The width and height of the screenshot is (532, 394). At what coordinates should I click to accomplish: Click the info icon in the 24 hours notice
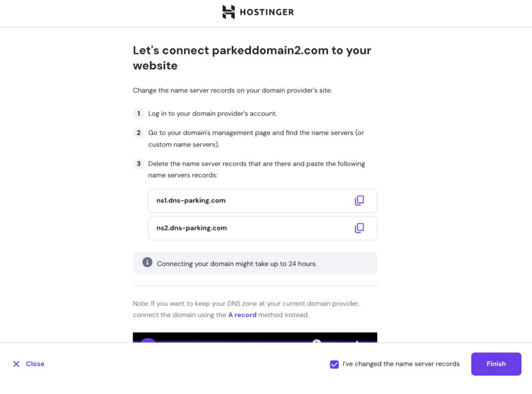(147, 262)
